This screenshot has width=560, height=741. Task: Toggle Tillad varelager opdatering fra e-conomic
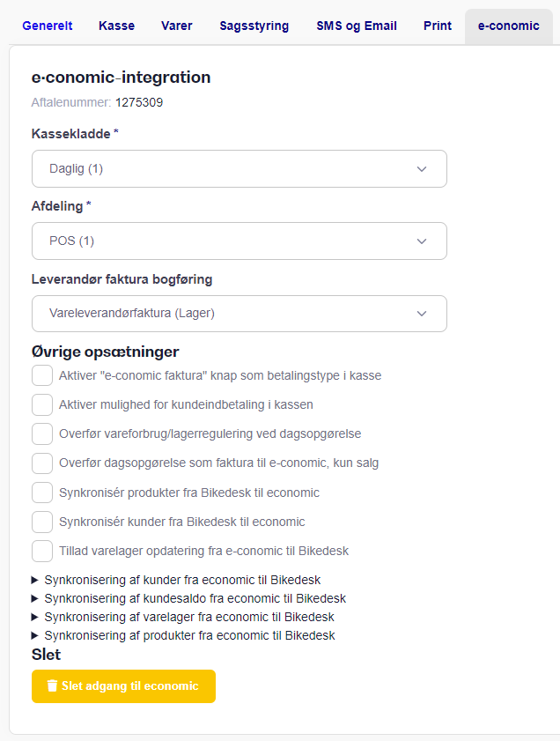(x=42, y=551)
